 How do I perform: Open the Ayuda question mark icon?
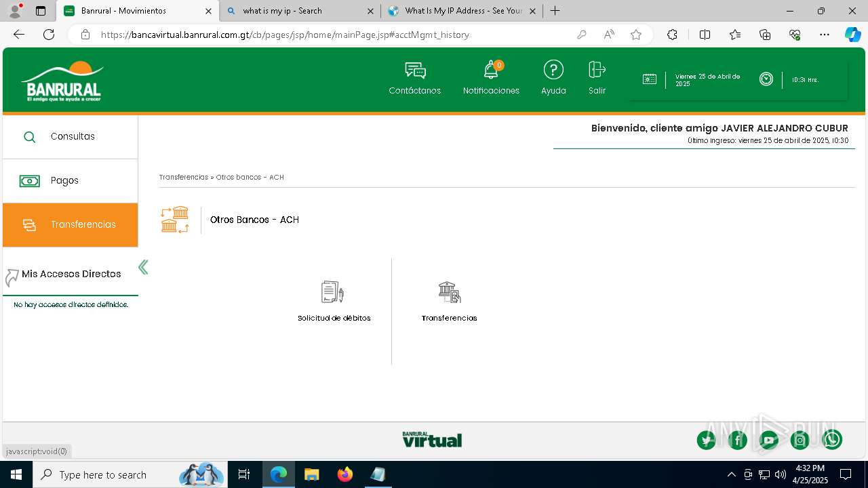click(x=553, y=70)
